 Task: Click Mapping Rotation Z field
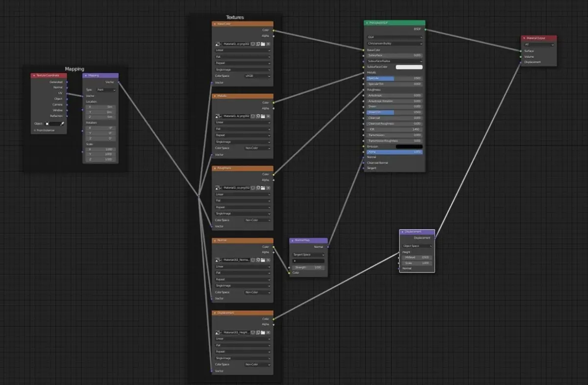(x=100, y=138)
